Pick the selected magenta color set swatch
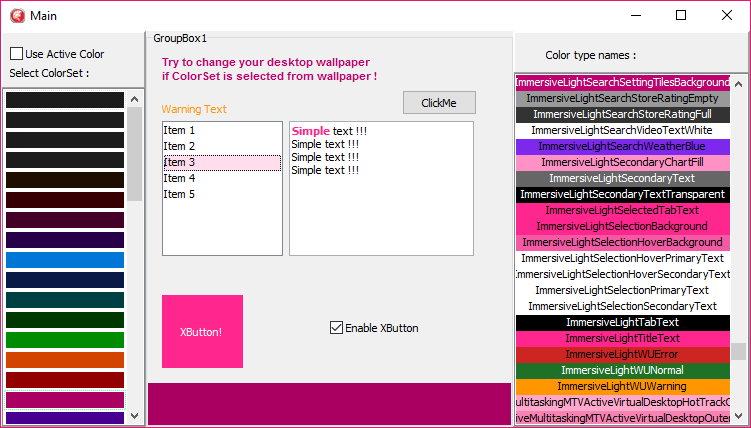The height and width of the screenshot is (428, 751). click(x=65, y=400)
